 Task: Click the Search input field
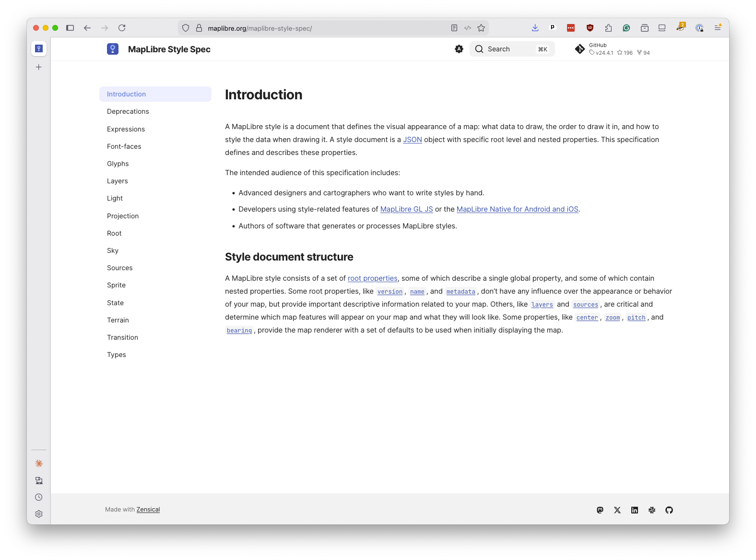click(511, 49)
